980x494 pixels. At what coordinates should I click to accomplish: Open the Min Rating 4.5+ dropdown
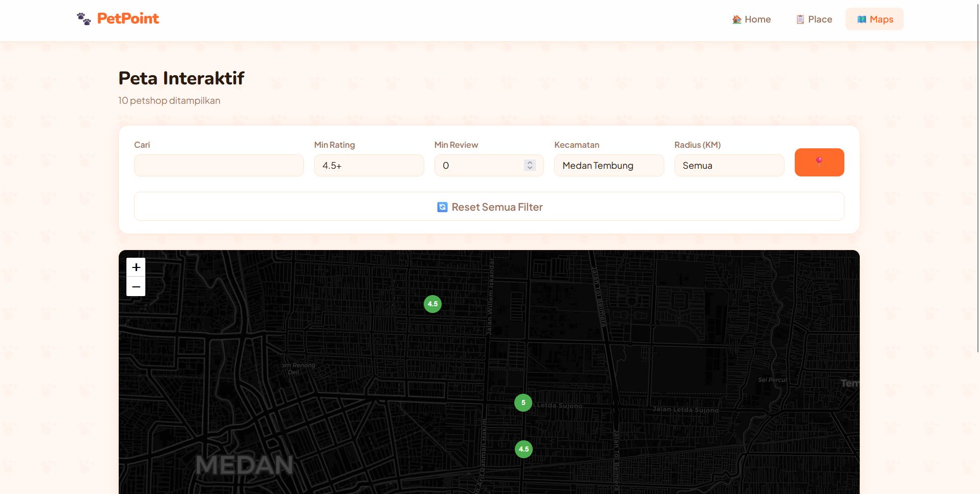click(x=369, y=166)
